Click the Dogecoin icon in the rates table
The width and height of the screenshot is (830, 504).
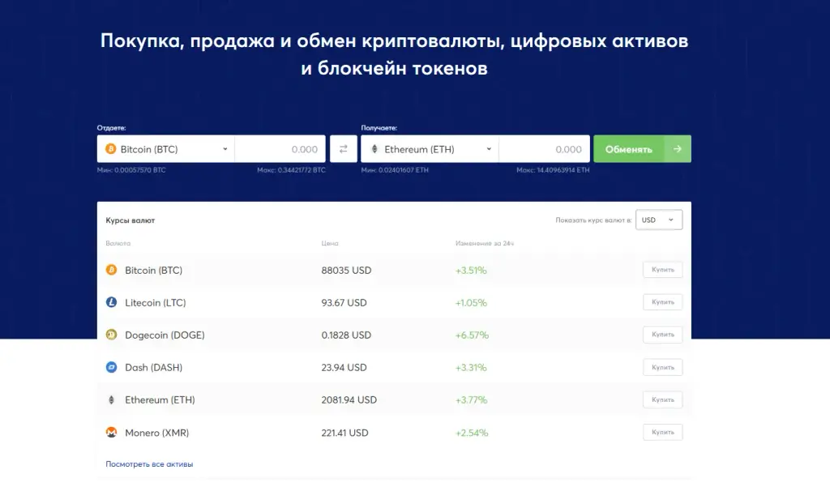pos(111,335)
